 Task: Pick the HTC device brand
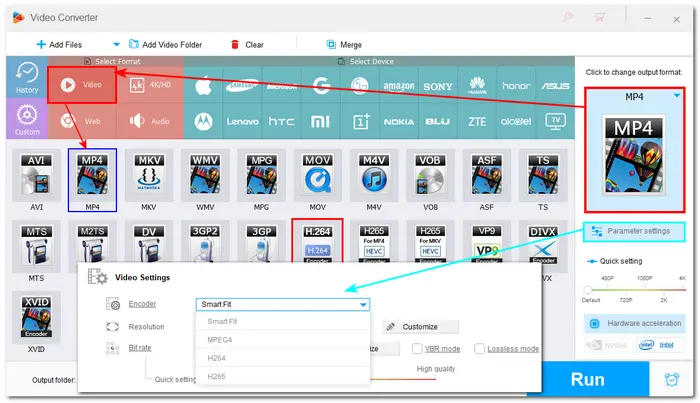(x=281, y=121)
